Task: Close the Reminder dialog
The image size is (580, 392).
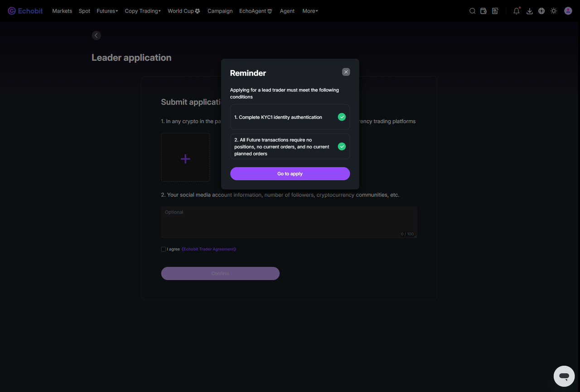Action: coord(346,72)
